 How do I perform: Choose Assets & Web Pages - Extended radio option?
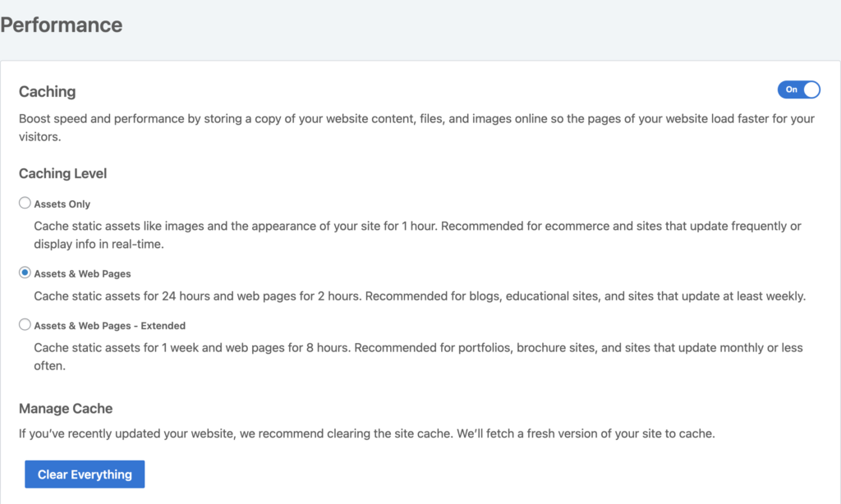(25, 324)
